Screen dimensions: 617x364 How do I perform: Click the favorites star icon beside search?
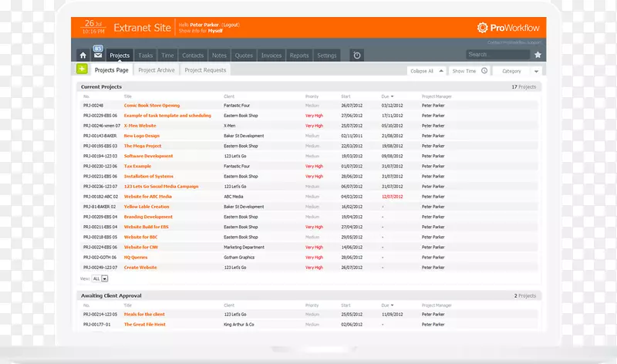(x=538, y=55)
